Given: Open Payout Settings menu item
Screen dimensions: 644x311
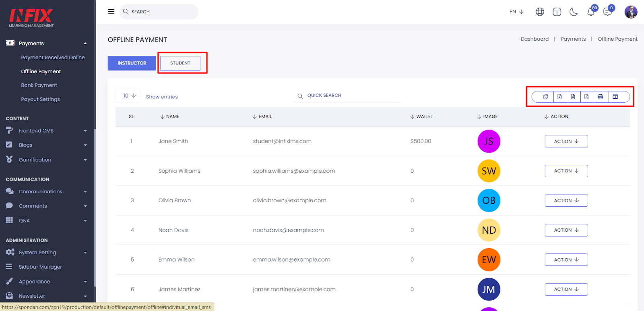Looking at the screenshot, I should pyautogui.click(x=40, y=99).
